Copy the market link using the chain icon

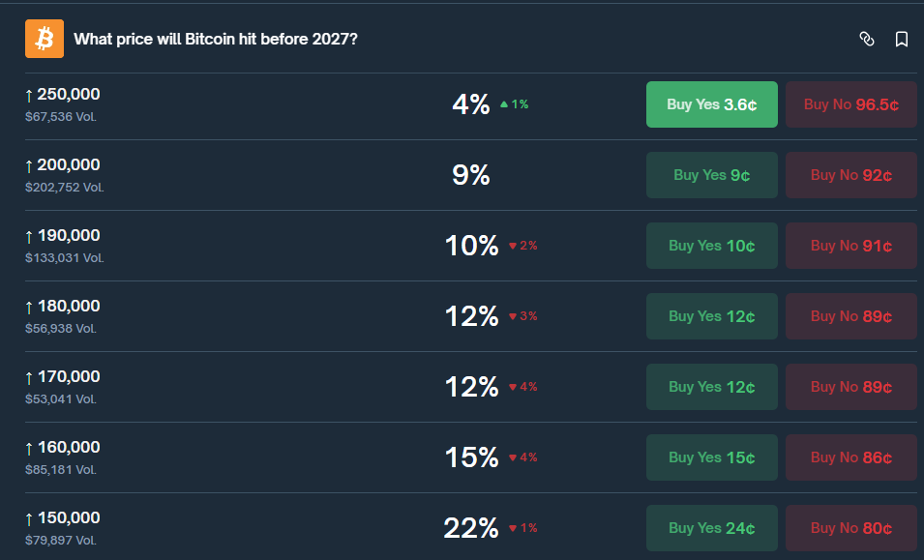coord(867,40)
